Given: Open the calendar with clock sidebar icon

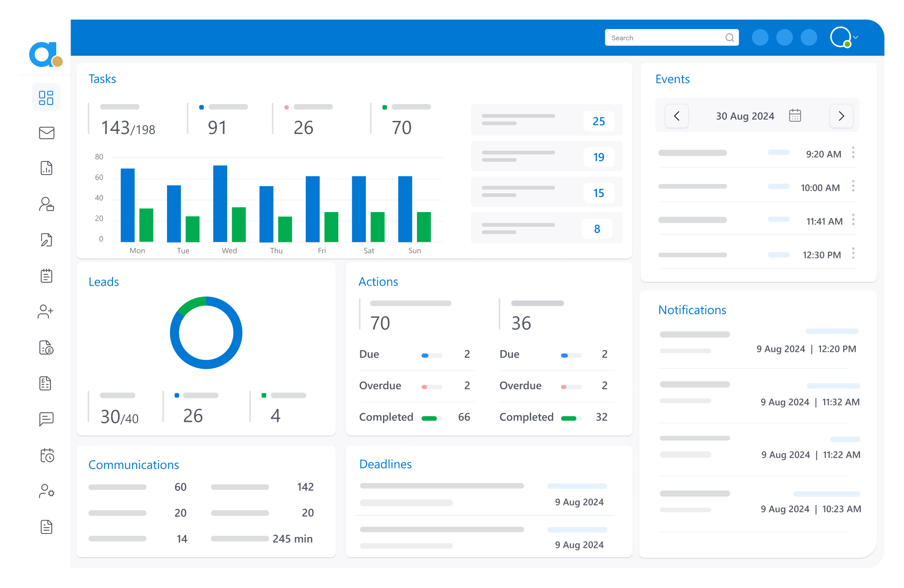Looking at the screenshot, I should point(46,455).
